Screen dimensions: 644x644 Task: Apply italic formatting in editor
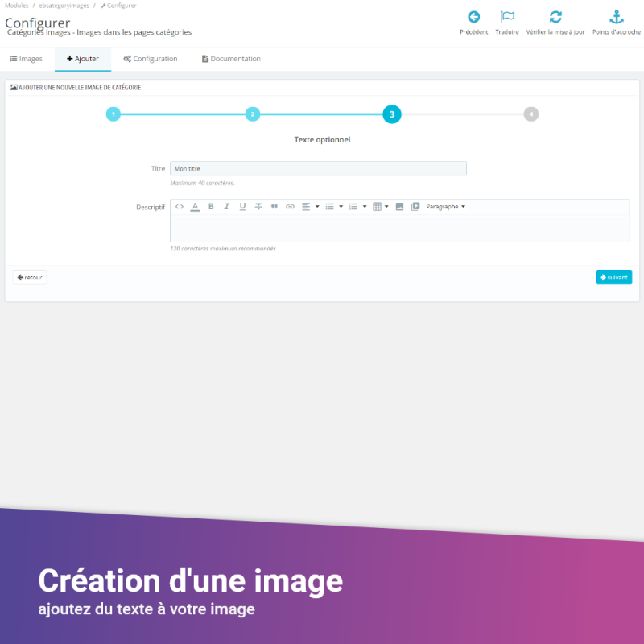[x=227, y=207]
